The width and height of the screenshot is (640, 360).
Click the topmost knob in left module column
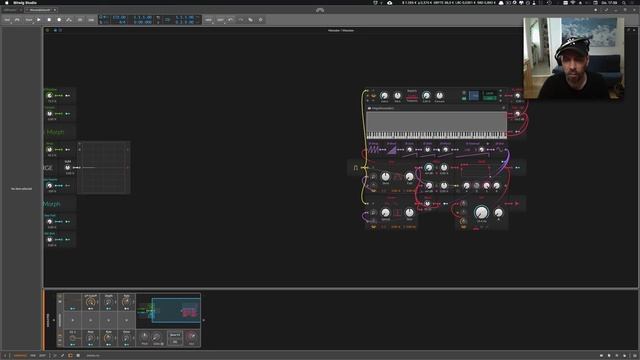49,96
